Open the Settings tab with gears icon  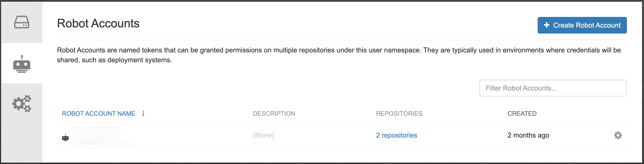22,103
